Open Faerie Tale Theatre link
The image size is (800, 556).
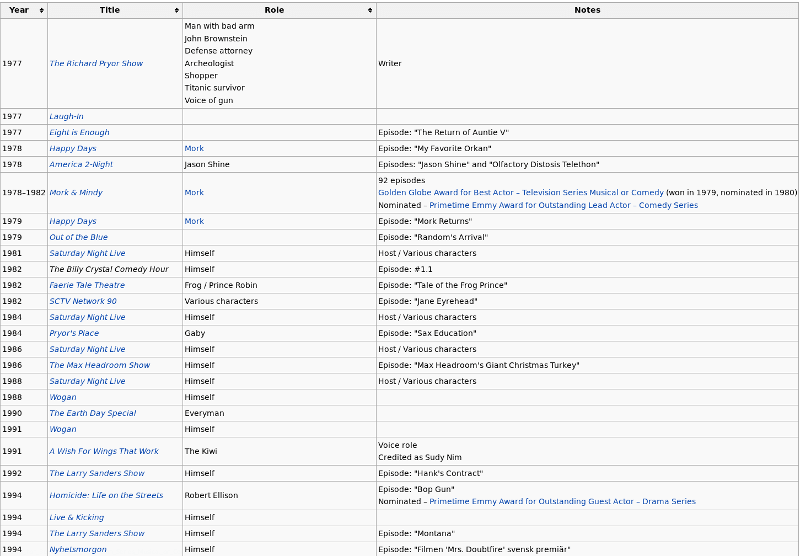pos(87,285)
